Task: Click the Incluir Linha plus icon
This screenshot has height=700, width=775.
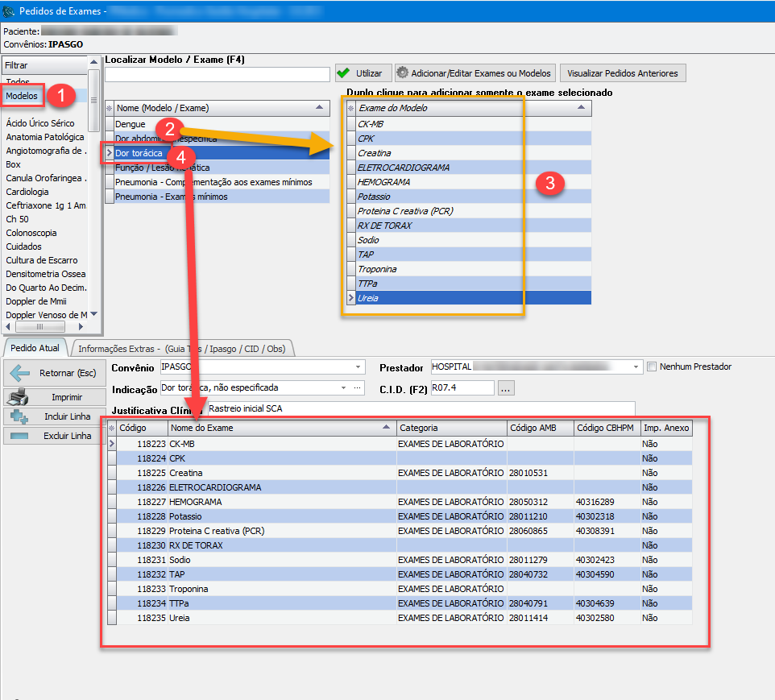Action: (19, 416)
